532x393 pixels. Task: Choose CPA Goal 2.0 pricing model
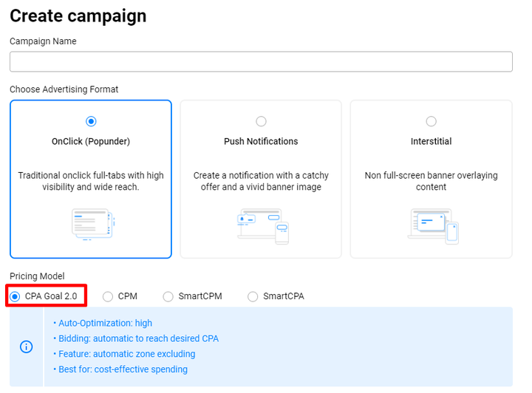(16, 296)
